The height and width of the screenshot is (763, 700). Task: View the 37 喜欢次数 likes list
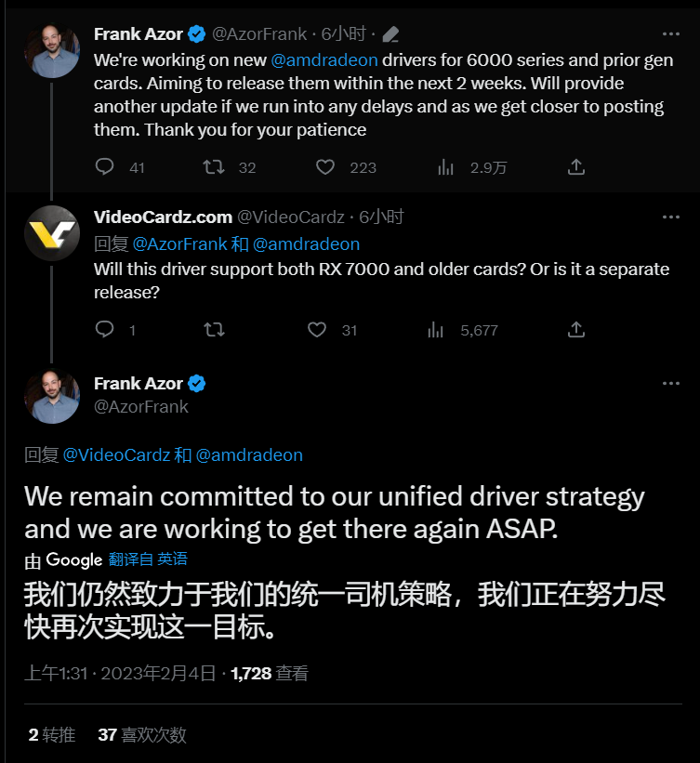point(142,735)
